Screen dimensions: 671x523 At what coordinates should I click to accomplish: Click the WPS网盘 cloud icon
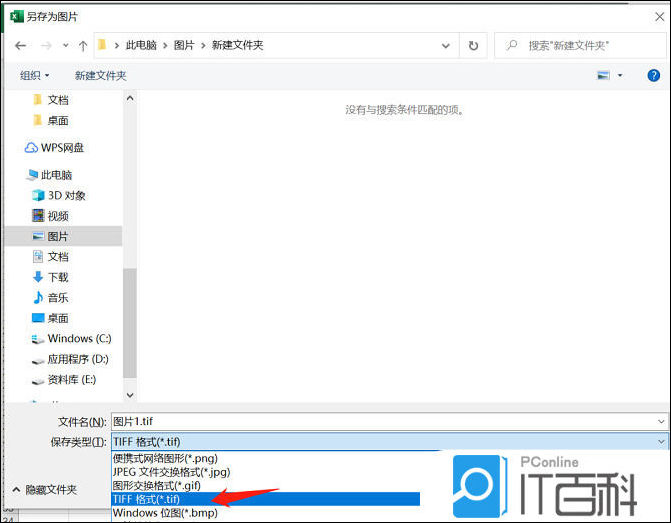point(31,148)
